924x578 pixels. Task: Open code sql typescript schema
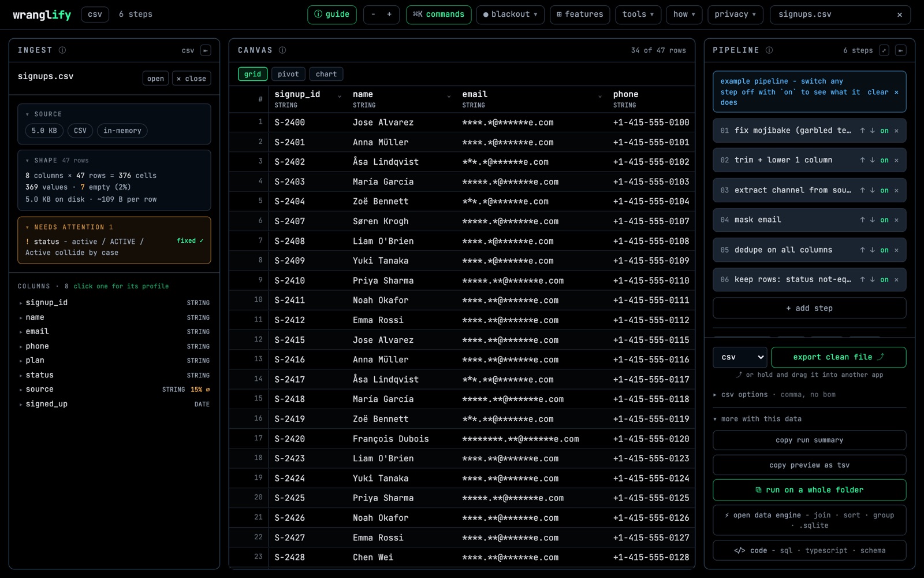[809, 550]
